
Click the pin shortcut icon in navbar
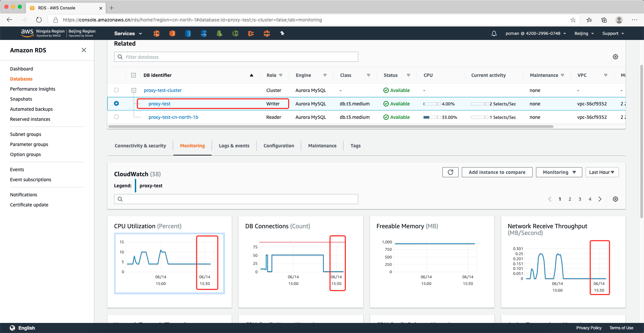[282, 33]
